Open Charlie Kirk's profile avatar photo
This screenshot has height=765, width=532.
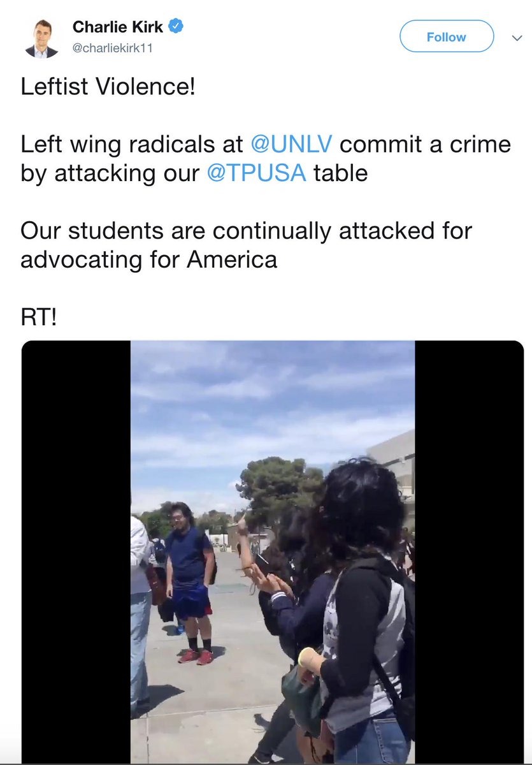41,38
